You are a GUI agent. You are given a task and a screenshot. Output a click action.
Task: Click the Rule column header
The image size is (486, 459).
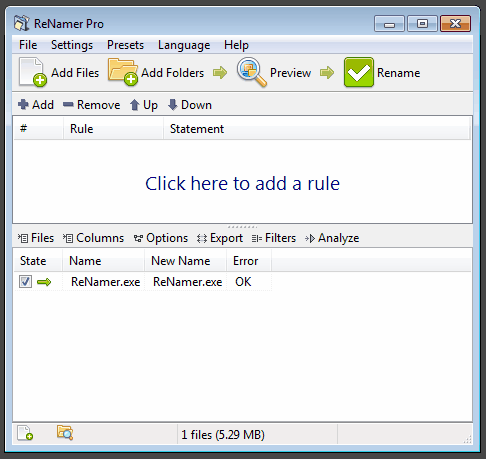[x=113, y=129]
